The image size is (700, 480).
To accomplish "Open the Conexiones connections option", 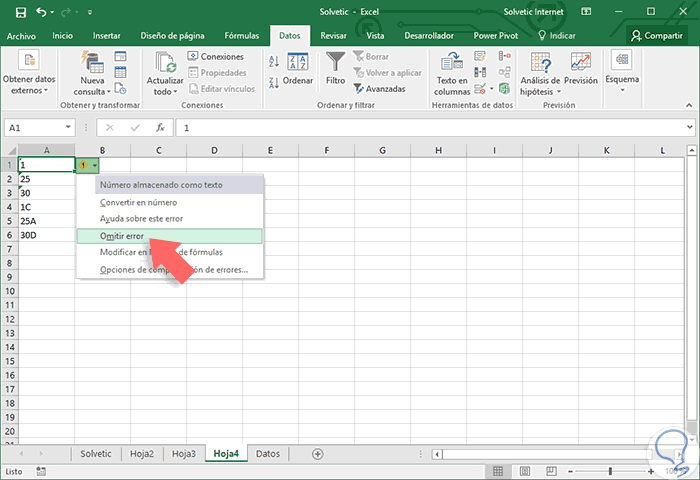I will click(x=215, y=56).
